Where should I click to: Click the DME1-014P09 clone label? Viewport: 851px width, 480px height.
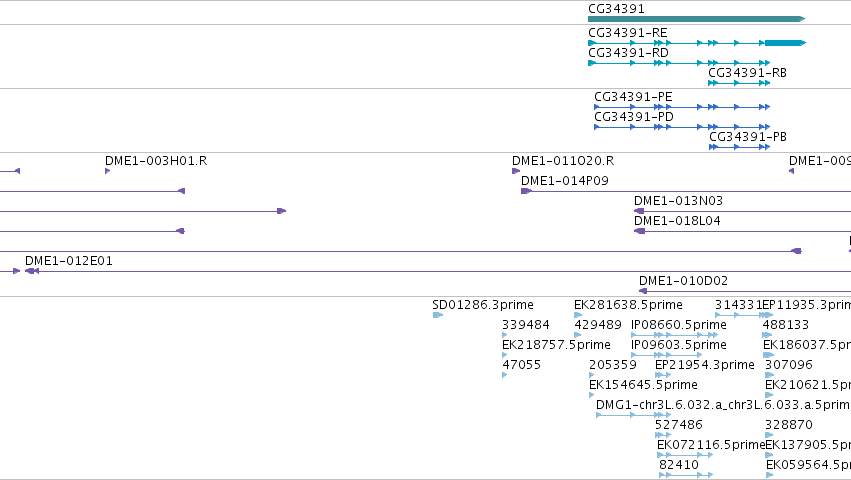564,181
